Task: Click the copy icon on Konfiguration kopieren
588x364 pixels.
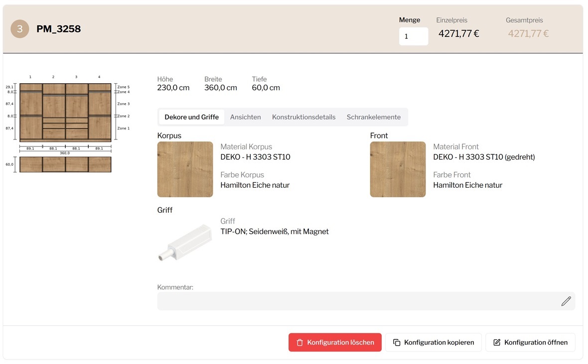Action: point(396,342)
